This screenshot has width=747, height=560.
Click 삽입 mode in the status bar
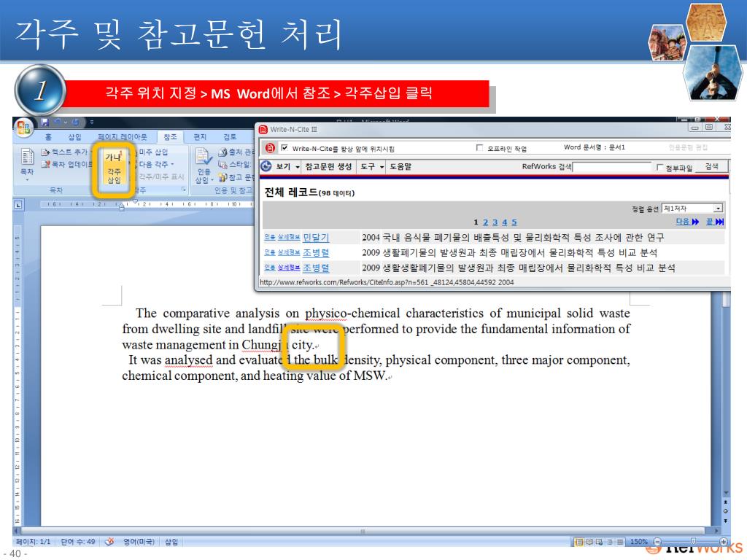click(171, 542)
